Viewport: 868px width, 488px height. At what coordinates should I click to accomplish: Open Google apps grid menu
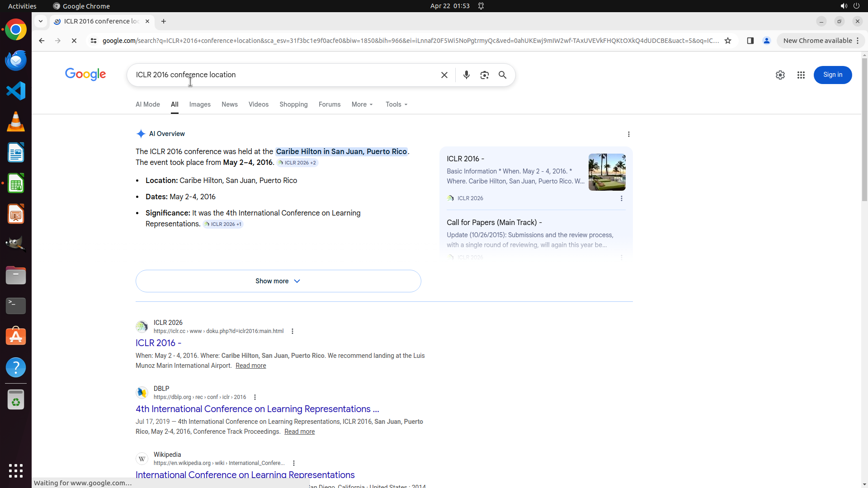(x=801, y=75)
